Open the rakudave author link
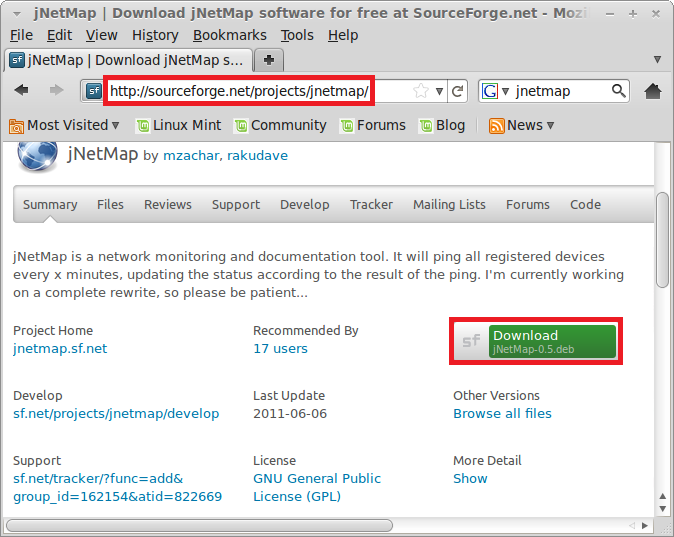Image resolution: width=674 pixels, height=537 pixels. (257, 155)
